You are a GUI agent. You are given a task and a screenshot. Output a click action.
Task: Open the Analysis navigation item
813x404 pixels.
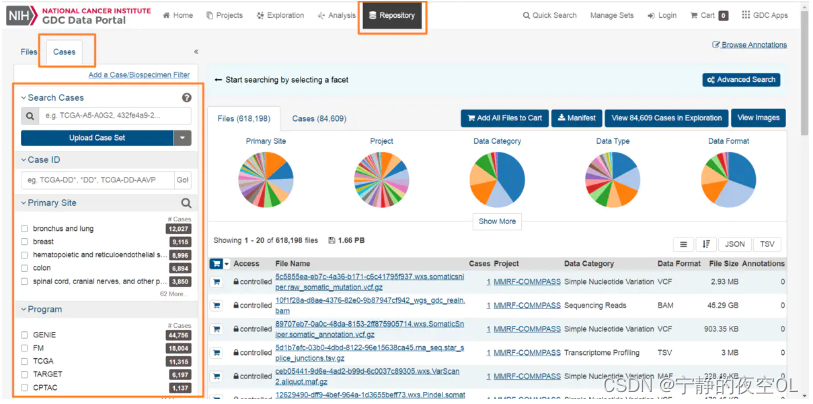coord(337,16)
